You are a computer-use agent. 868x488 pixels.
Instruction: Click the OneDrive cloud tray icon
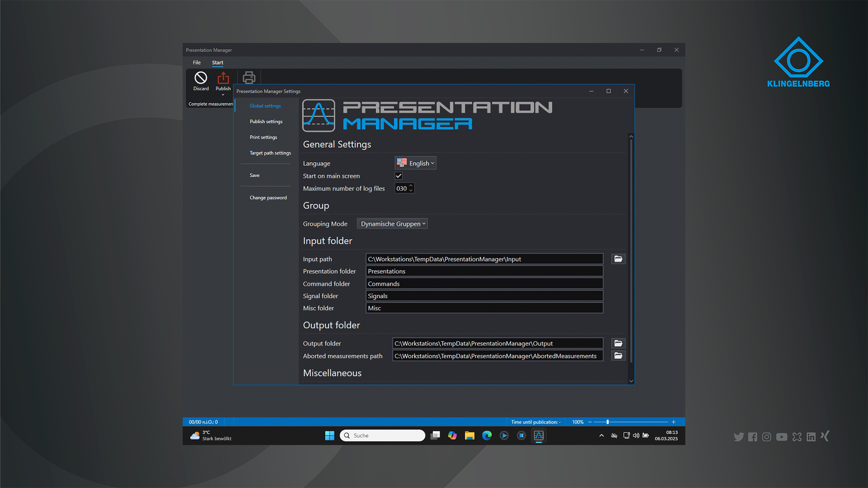pos(614,436)
